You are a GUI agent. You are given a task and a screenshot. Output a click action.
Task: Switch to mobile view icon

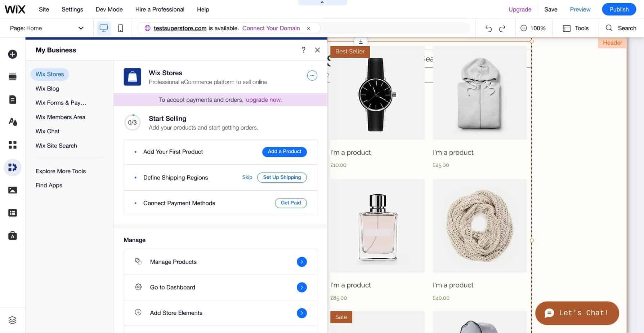coord(121,28)
